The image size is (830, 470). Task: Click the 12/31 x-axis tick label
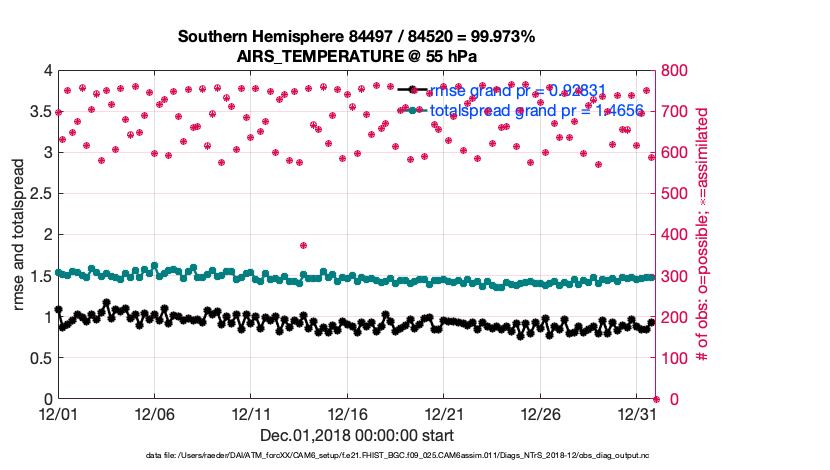637,413
